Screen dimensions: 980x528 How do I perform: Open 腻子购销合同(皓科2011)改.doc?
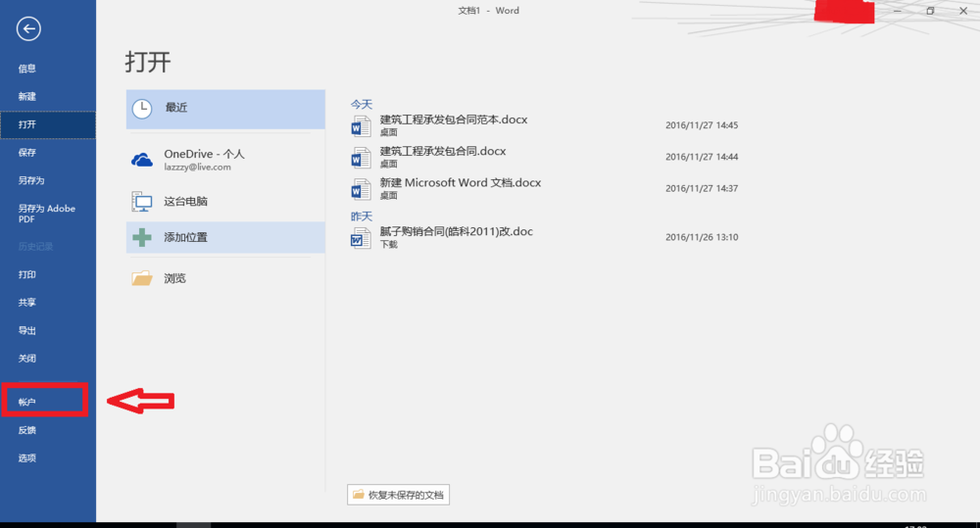(457, 231)
